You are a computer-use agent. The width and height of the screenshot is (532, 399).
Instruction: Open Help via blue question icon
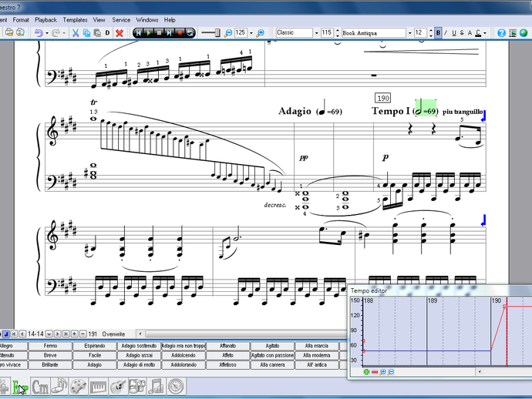tap(501, 33)
